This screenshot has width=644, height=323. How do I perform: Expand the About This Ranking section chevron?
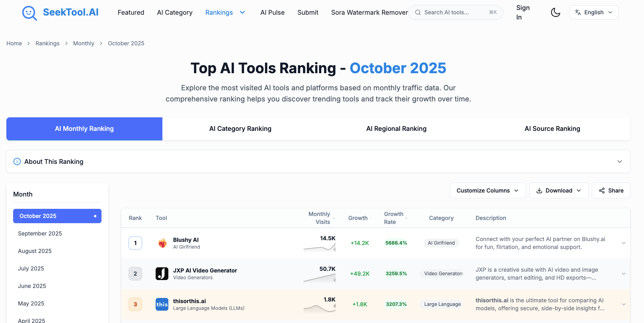[620, 161]
